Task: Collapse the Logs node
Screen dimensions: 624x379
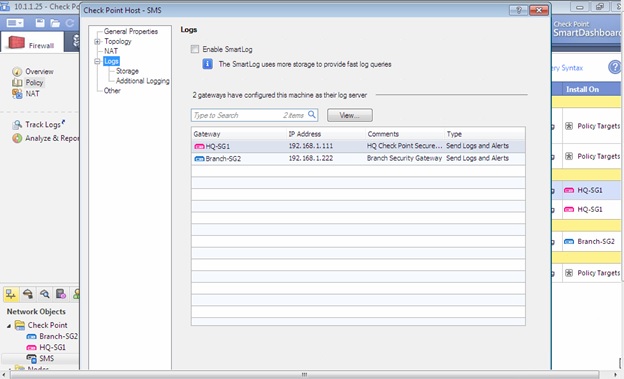Action: click(x=97, y=61)
